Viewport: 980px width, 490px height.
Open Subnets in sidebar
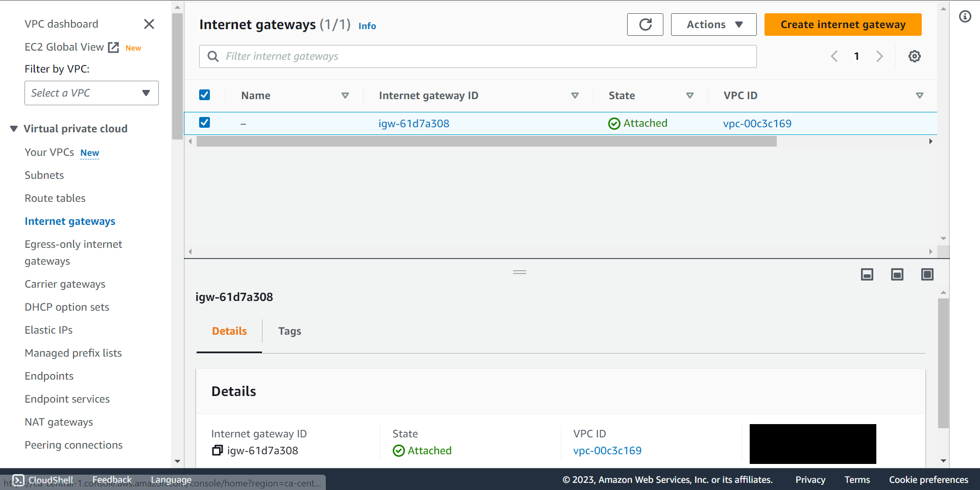point(44,175)
